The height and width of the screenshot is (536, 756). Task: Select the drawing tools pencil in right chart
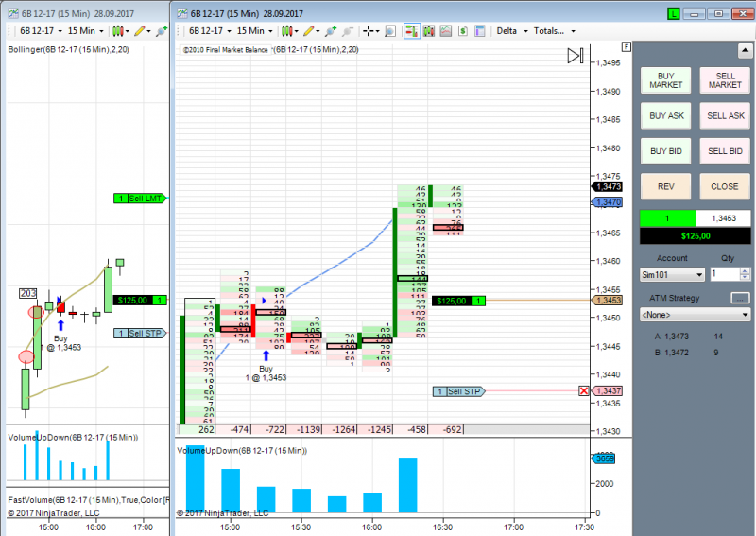pyautogui.click(x=309, y=31)
